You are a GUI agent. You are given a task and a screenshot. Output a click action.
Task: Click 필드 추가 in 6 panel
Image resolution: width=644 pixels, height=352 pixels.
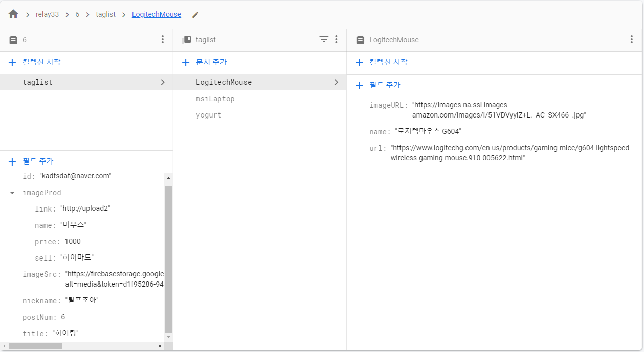pos(38,161)
